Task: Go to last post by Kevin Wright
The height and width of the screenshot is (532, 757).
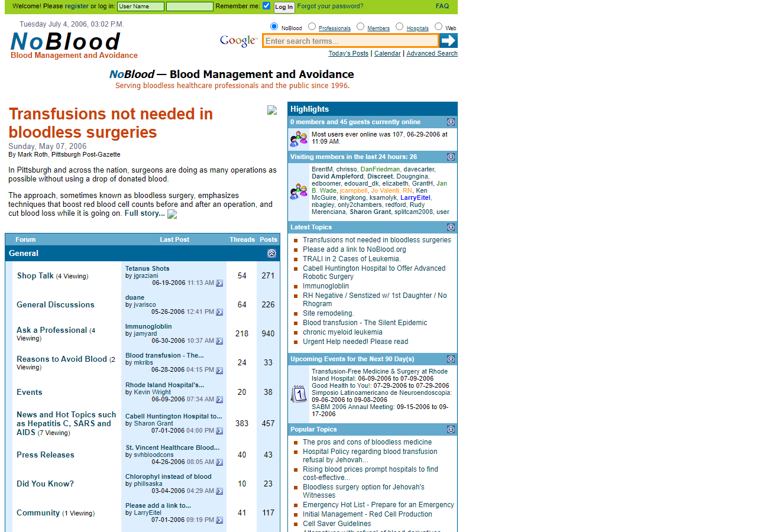Action: pyautogui.click(x=219, y=400)
